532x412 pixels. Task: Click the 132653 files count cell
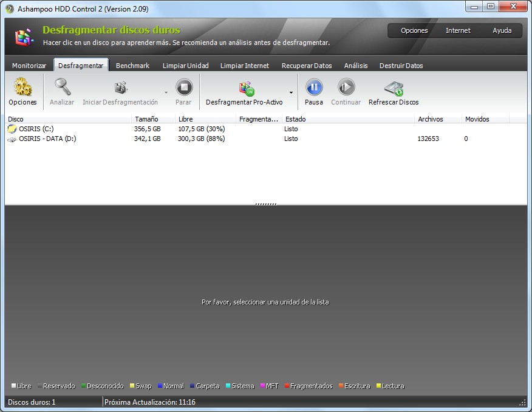pos(428,139)
